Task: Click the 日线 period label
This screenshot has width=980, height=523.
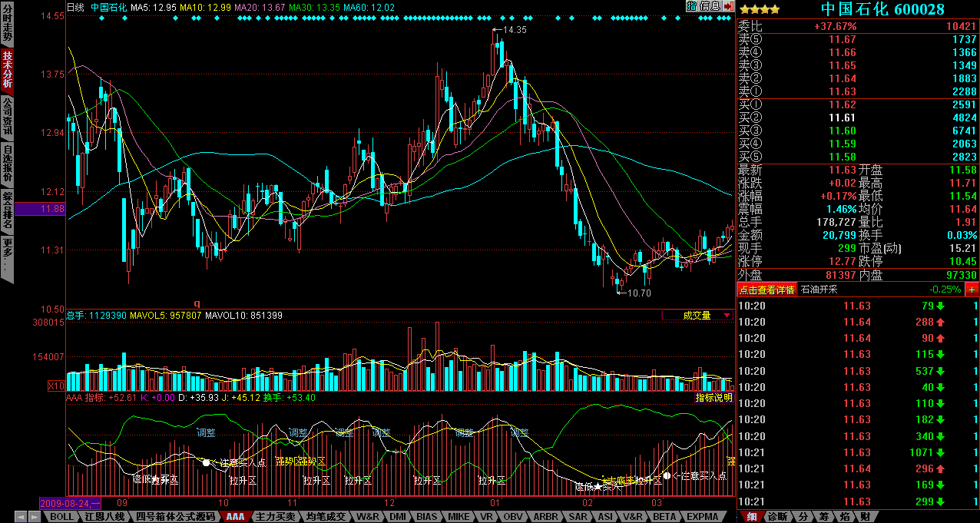Action: [x=75, y=7]
